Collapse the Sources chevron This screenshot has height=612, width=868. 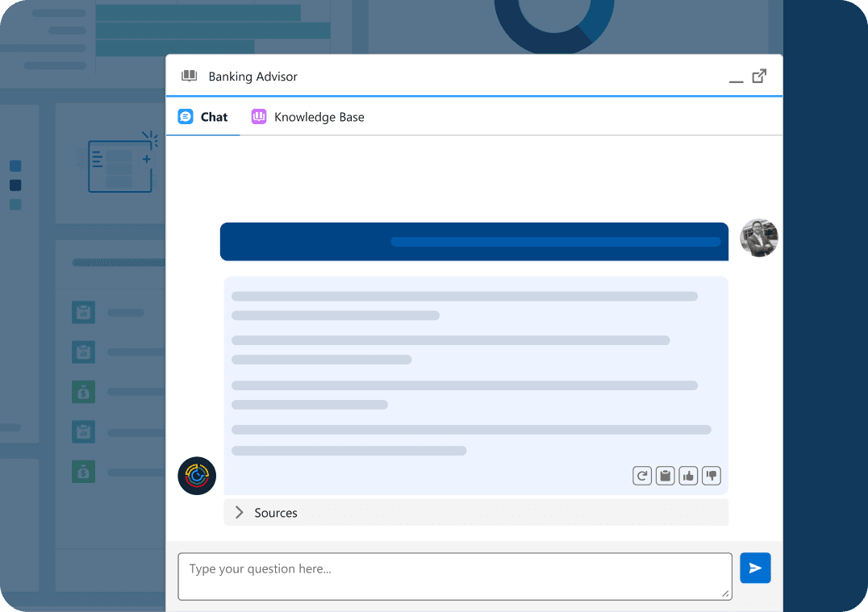pos(240,512)
